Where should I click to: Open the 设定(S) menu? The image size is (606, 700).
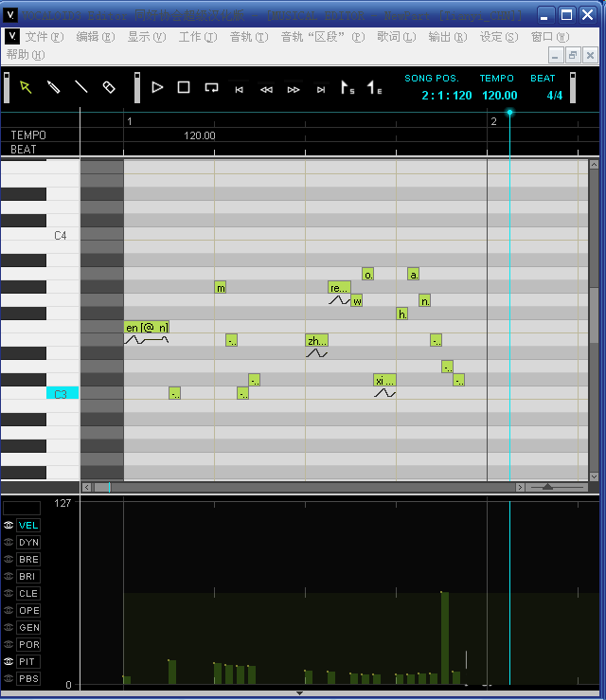(x=499, y=37)
